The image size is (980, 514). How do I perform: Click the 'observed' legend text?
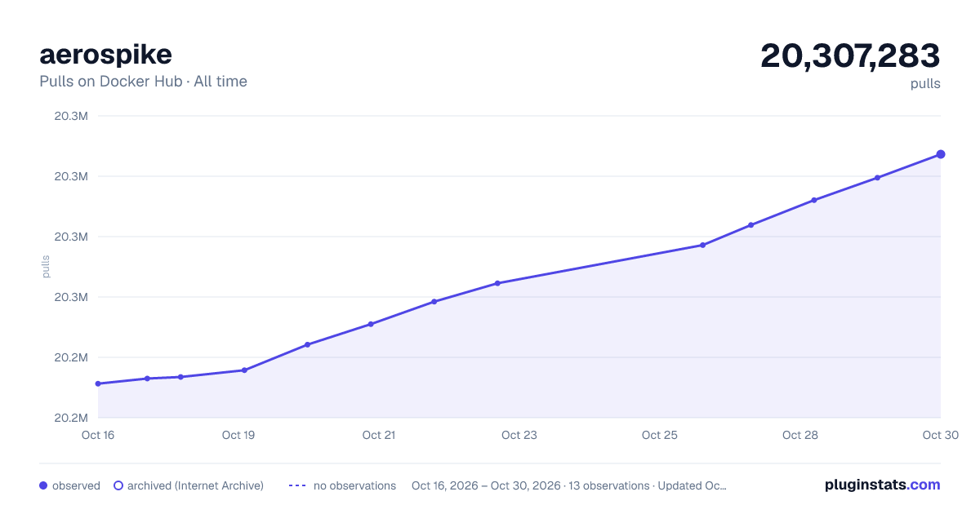click(x=76, y=485)
